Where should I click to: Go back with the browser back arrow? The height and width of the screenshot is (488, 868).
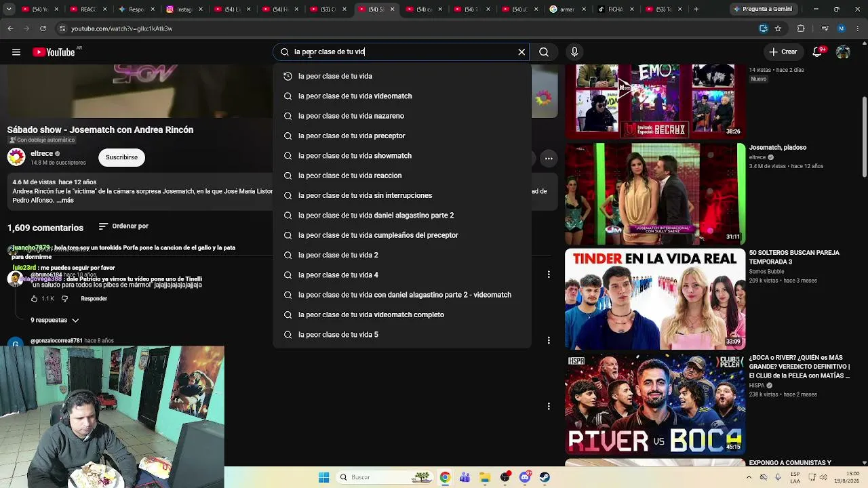pyautogui.click(x=10, y=28)
